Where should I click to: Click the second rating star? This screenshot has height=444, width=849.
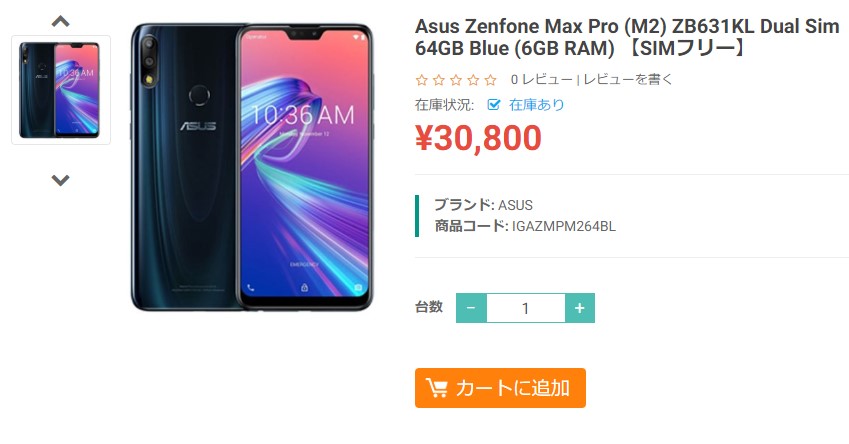439,80
